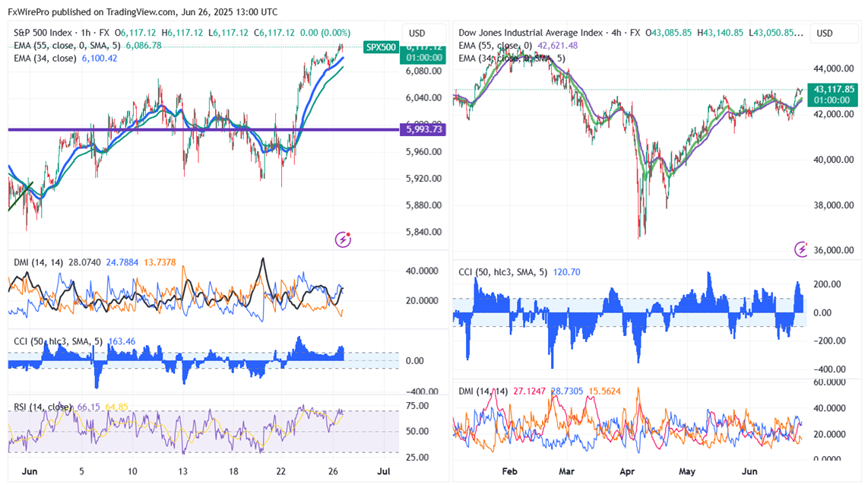Click the 6,080.00 price axis label
The image size is (868, 485).
click(x=423, y=71)
